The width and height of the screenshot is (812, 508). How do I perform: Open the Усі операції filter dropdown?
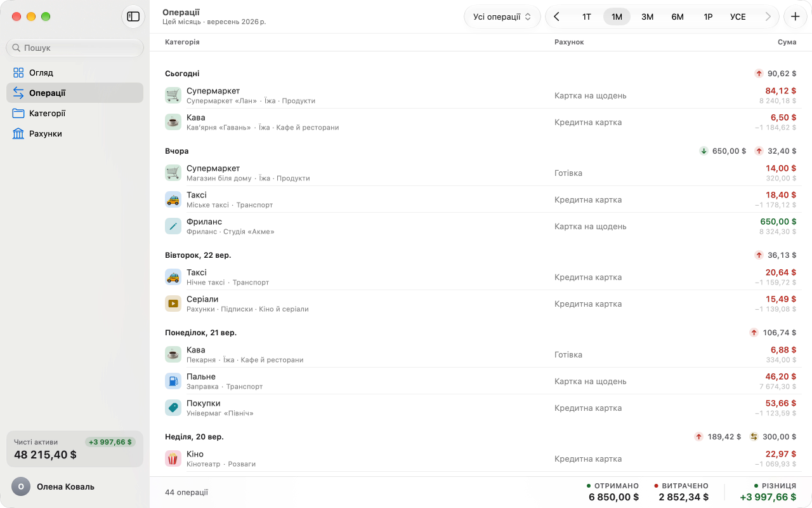[502, 17]
